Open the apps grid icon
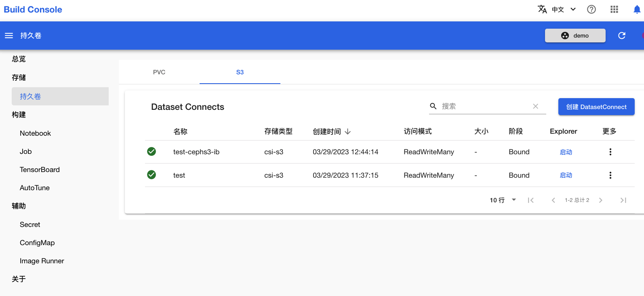 614,9
